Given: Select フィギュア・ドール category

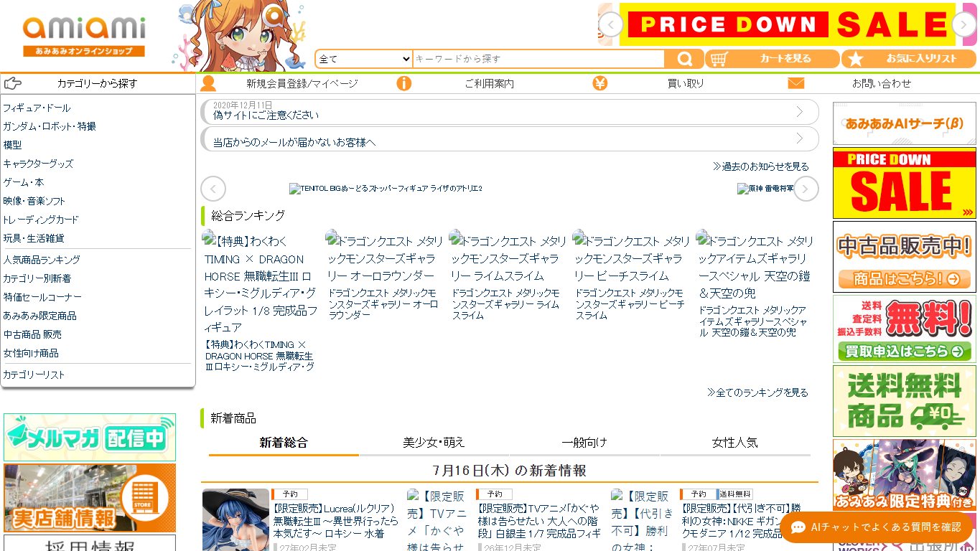Looking at the screenshot, I should click(37, 108).
